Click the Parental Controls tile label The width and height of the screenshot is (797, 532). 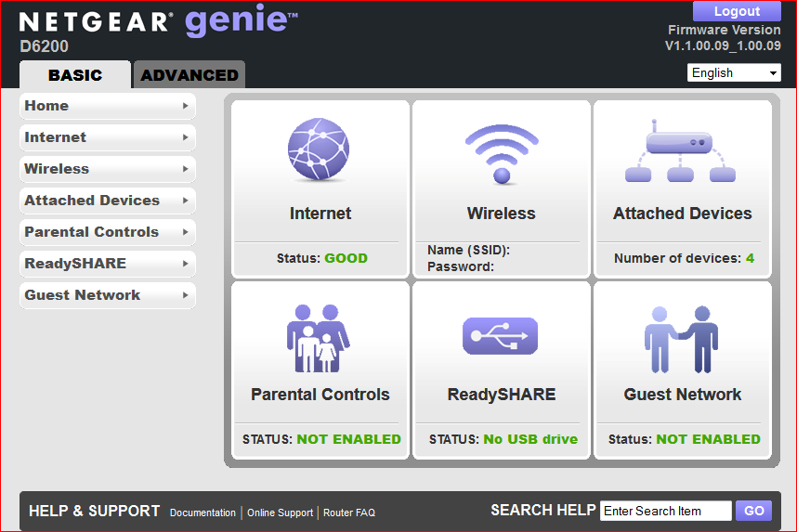click(x=320, y=395)
